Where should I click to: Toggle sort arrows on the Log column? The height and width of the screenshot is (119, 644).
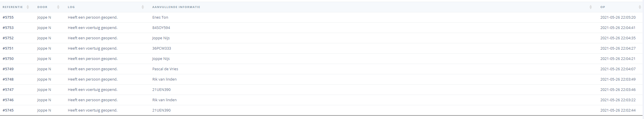(x=143, y=7)
